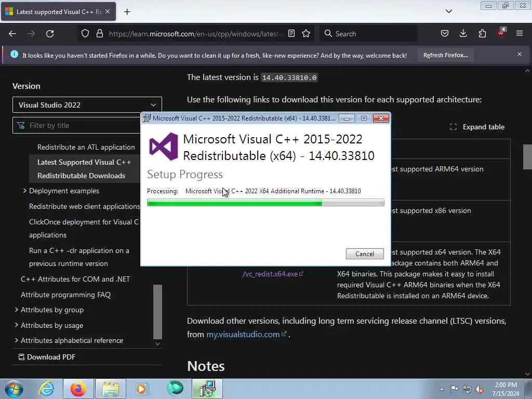
Task: Click the installer title bar icon
Action: point(147,118)
